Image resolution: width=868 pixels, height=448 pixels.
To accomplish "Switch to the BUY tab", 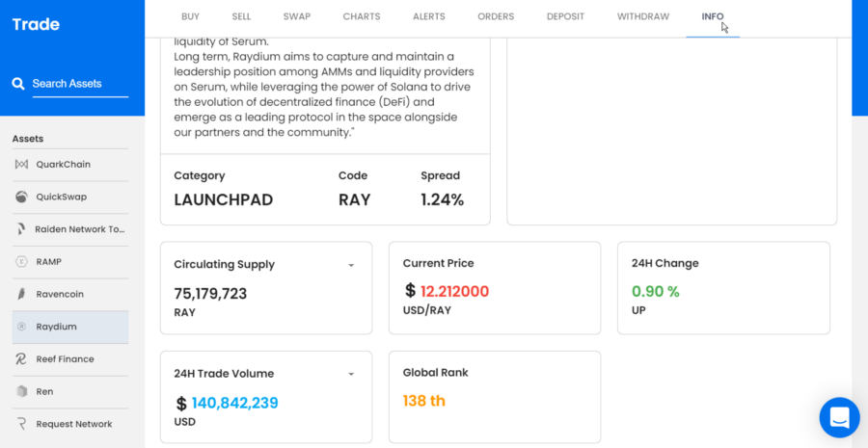I will 191,16.
